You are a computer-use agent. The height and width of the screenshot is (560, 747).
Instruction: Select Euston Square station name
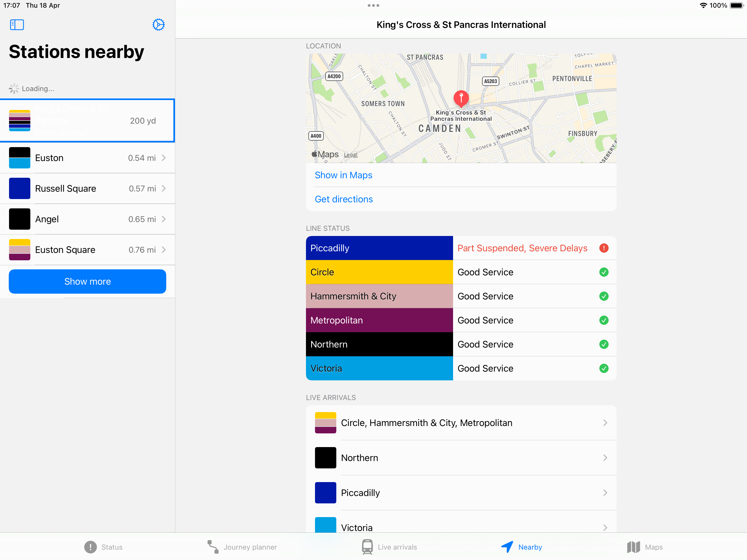coord(65,250)
